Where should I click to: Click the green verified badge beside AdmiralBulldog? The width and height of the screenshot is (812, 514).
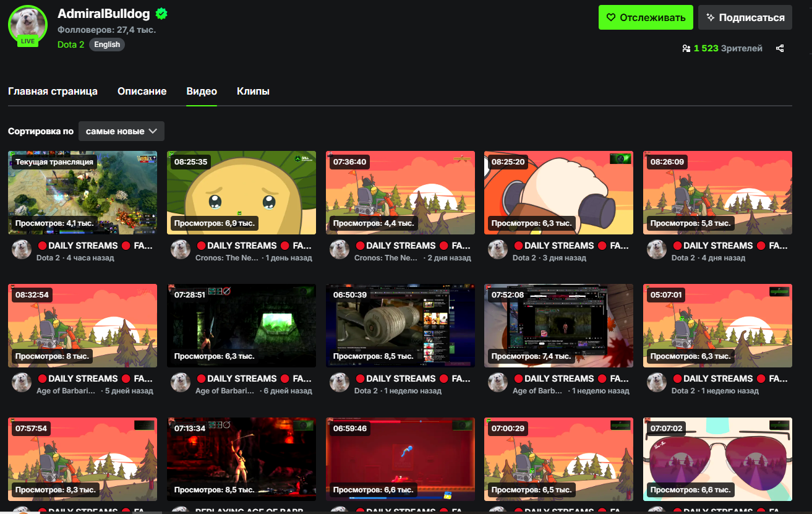(161, 14)
